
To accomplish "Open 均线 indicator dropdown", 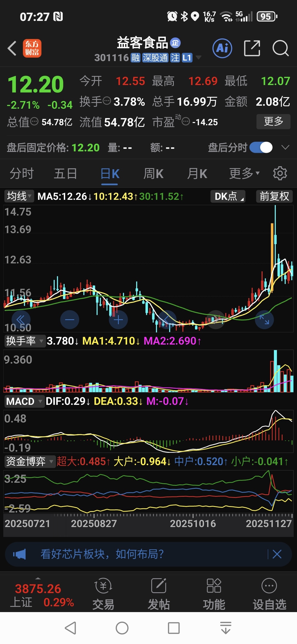I will [x=19, y=196].
